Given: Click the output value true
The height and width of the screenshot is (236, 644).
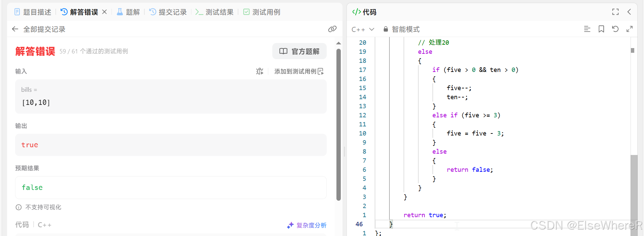Looking at the screenshot, I should pyautogui.click(x=30, y=145).
